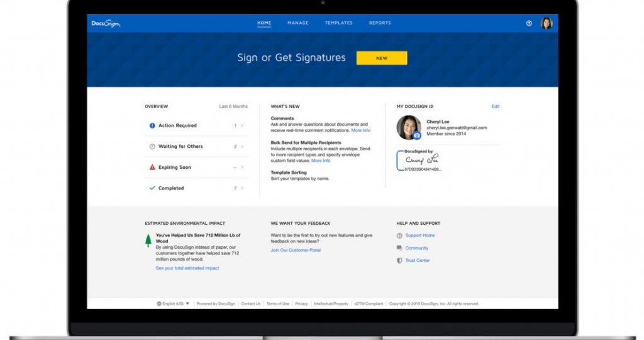Click the Completed count 7
The height and width of the screenshot is (340, 644).
point(235,188)
